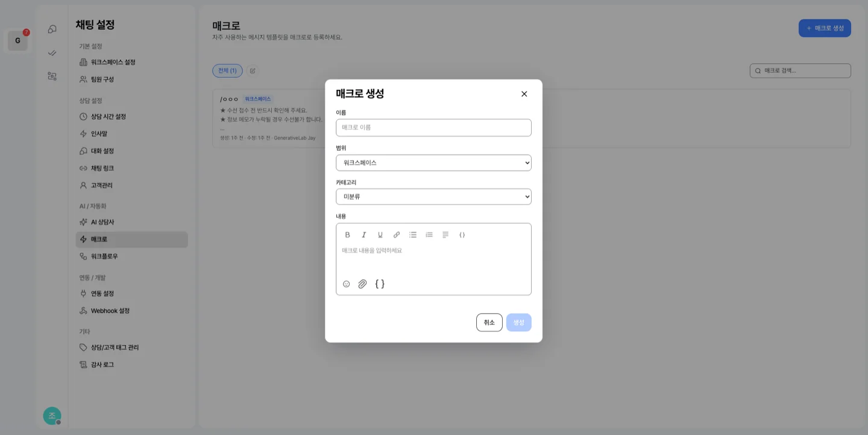Click the blue 매크로 생성 button
This screenshot has width=868, height=435.
point(825,28)
